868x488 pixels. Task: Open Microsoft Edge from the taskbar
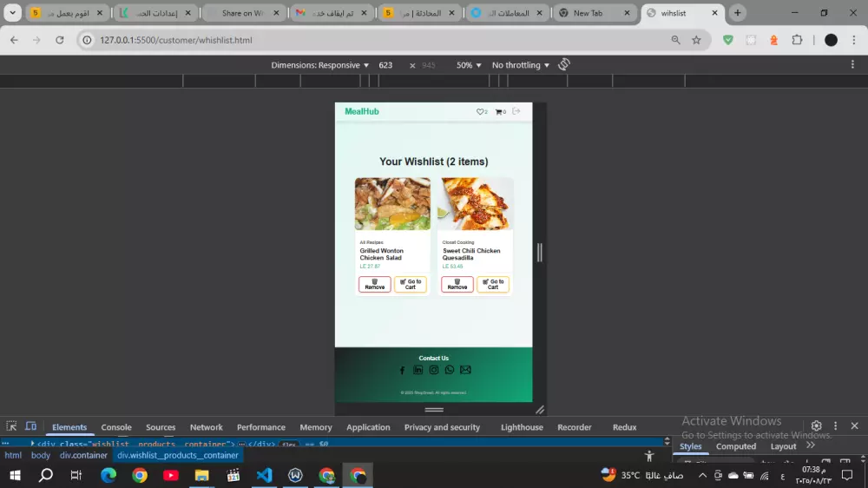click(108, 475)
